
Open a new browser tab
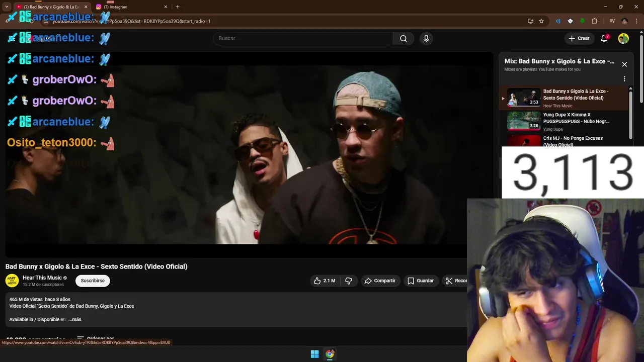[x=178, y=7]
